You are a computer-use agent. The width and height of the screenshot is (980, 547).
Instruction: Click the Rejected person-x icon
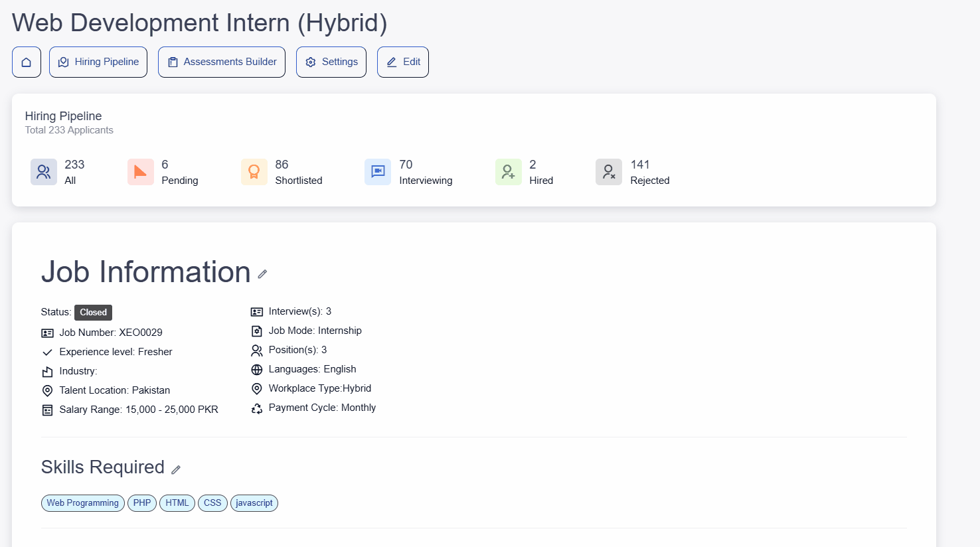609,172
